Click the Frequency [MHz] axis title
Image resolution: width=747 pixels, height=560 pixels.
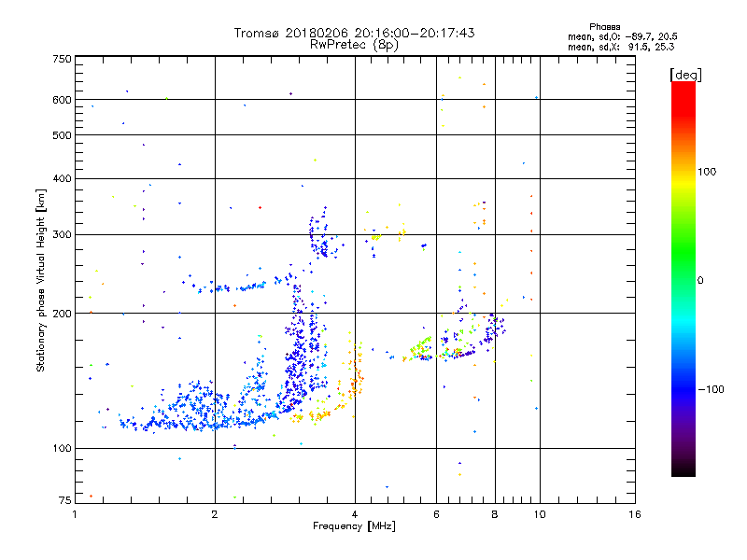[354, 526]
